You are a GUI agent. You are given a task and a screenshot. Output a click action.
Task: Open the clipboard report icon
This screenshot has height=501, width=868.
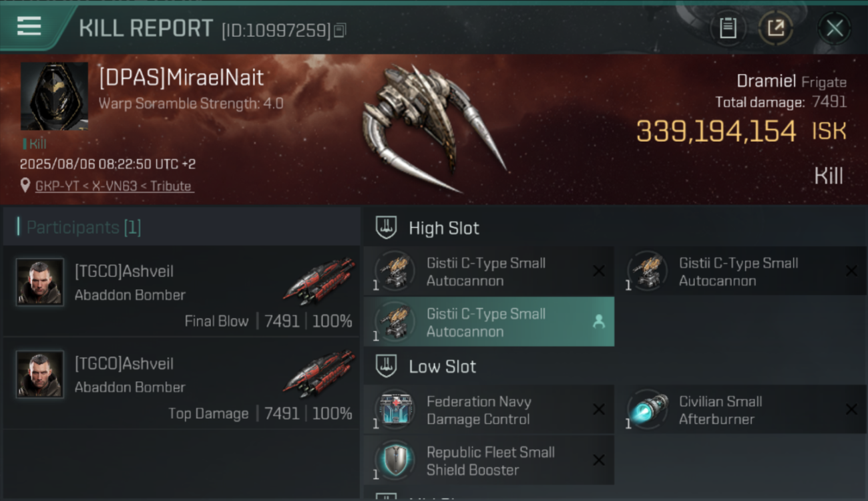[728, 28]
